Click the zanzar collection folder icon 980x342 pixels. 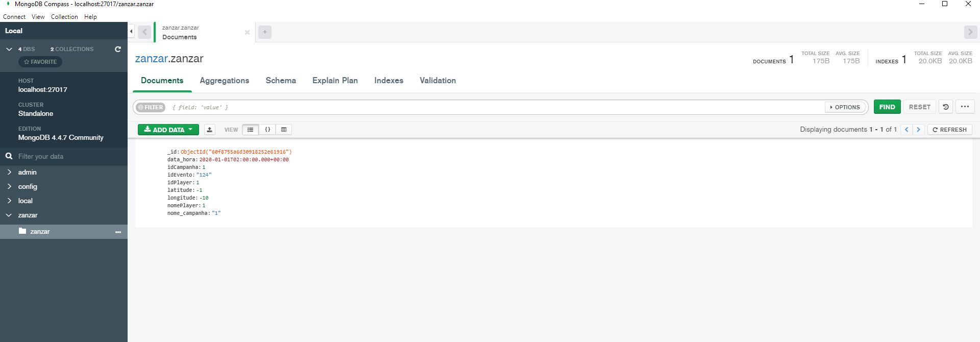click(x=22, y=231)
